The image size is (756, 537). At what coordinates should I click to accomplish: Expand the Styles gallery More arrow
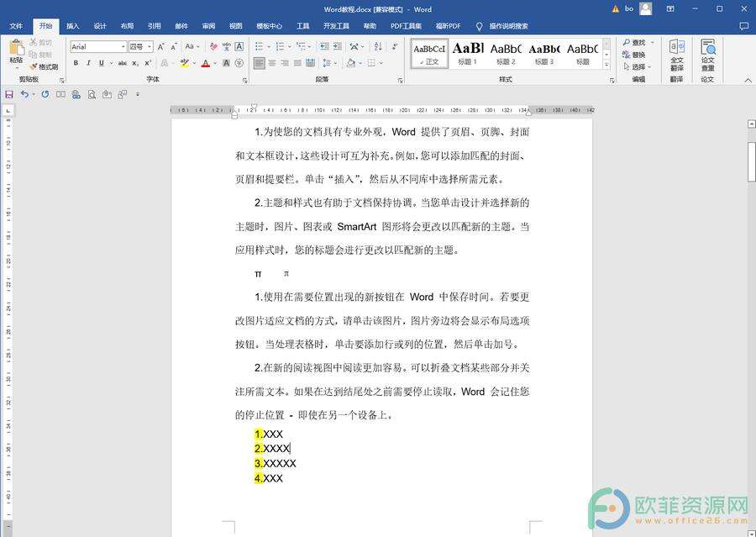606,66
